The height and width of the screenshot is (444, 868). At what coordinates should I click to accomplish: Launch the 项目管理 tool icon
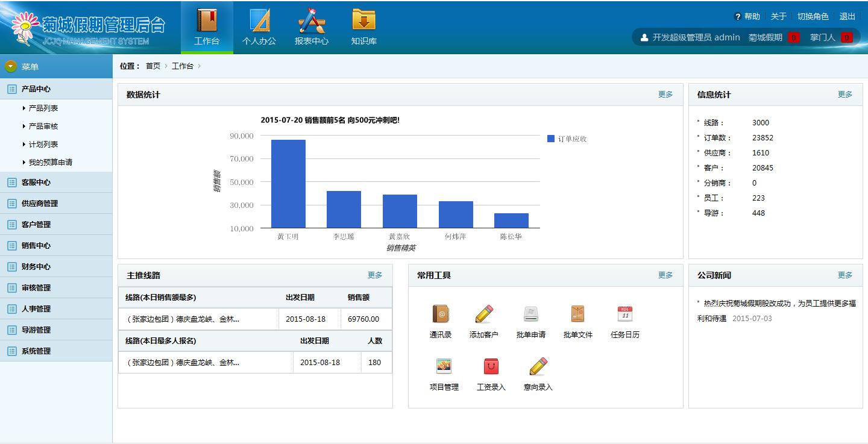coord(444,366)
